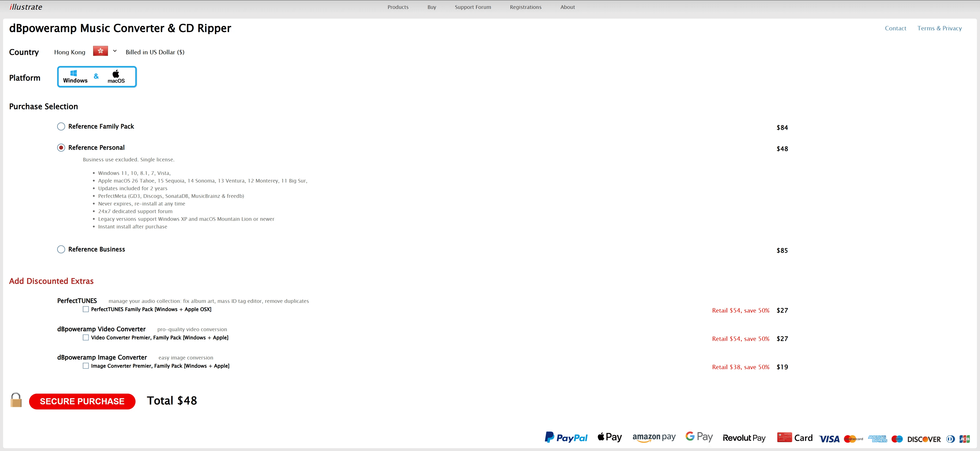Select the Reference Personal radio button
Screen dimensions: 980x451
click(x=61, y=148)
